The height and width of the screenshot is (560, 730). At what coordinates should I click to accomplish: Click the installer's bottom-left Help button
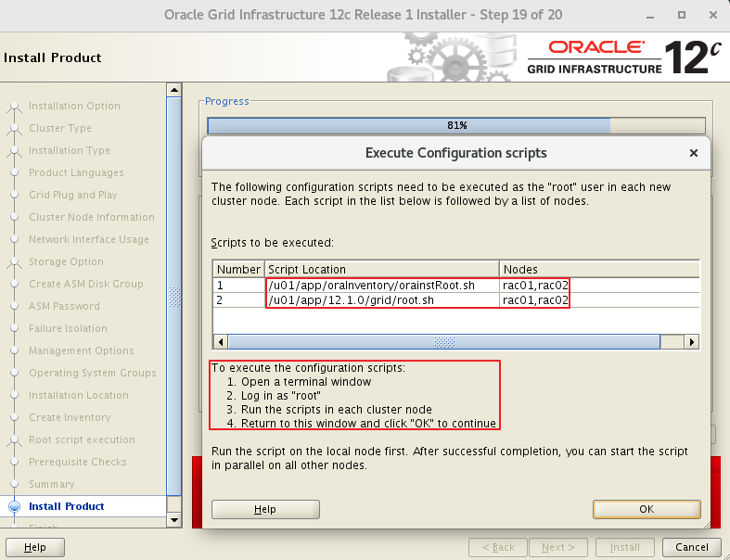pos(35,547)
